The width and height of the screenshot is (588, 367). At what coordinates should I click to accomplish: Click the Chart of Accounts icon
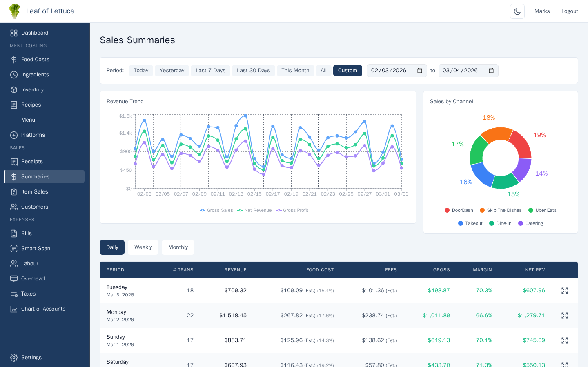coord(14,309)
